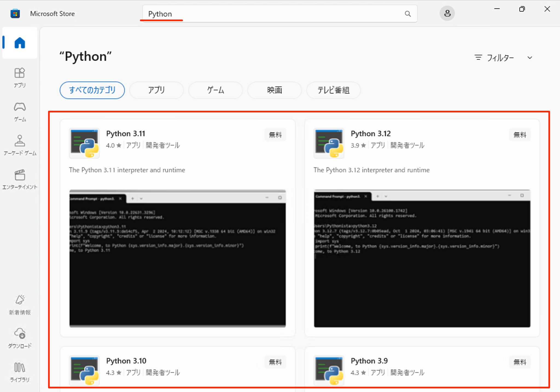Open the Python 3.11 app page

pyautogui.click(x=126, y=133)
